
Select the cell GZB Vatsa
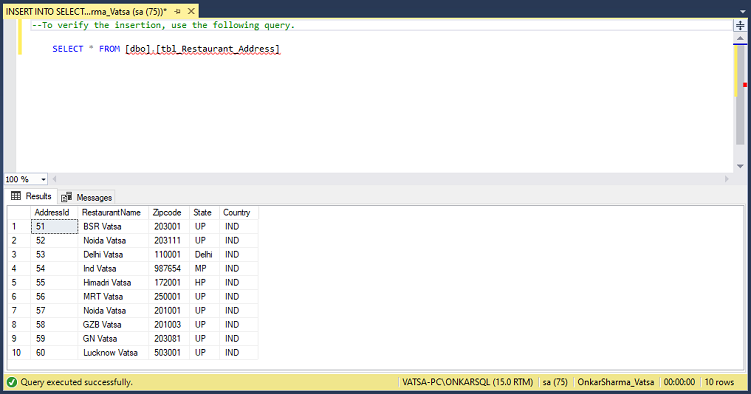point(113,325)
